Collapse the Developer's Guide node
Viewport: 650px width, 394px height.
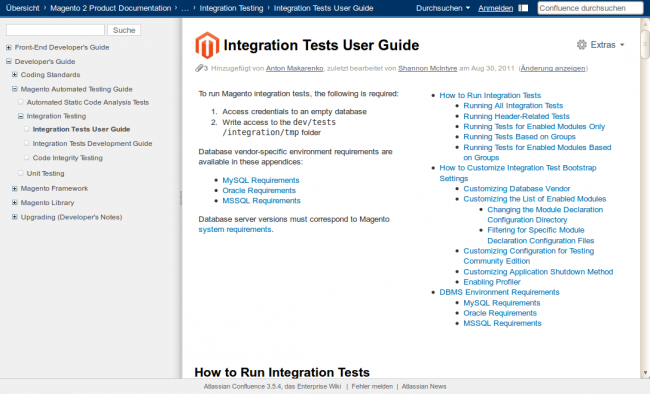click(x=9, y=61)
